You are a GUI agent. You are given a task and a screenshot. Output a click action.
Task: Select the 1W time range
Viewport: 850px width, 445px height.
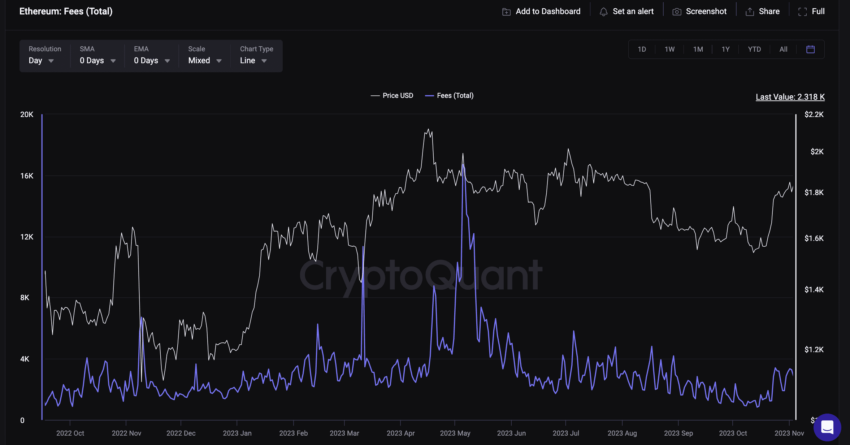point(670,49)
